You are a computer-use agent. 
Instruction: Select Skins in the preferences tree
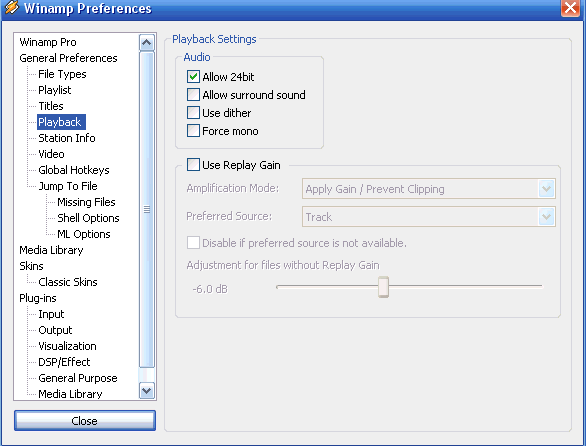[31, 266]
